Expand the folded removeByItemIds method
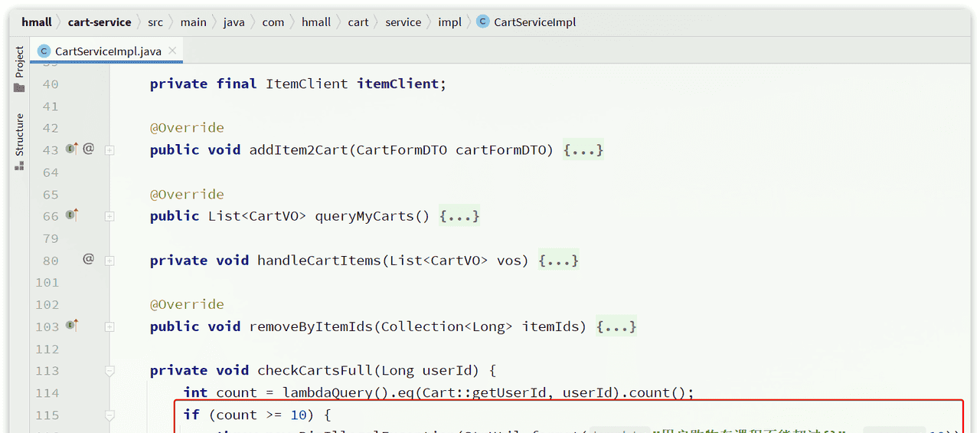The image size is (980, 433). coord(109,327)
